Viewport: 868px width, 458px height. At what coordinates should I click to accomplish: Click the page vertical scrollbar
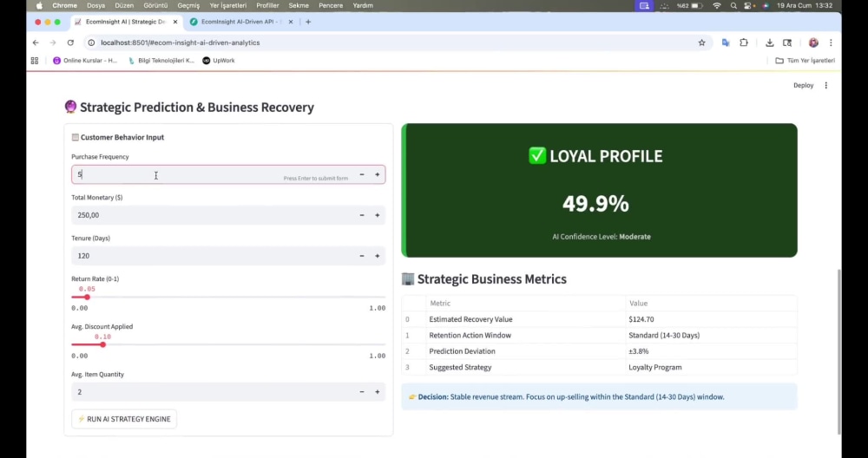click(x=839, y=352)
